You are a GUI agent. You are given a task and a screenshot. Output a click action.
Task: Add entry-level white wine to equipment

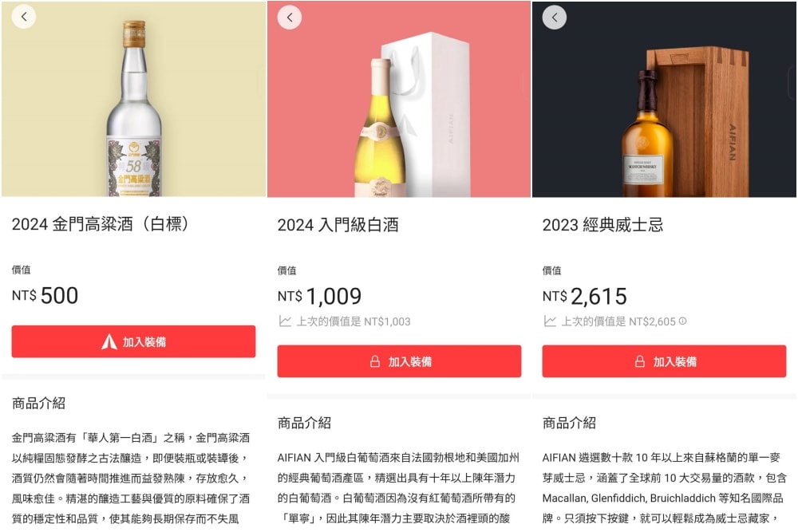pos(399,361)
